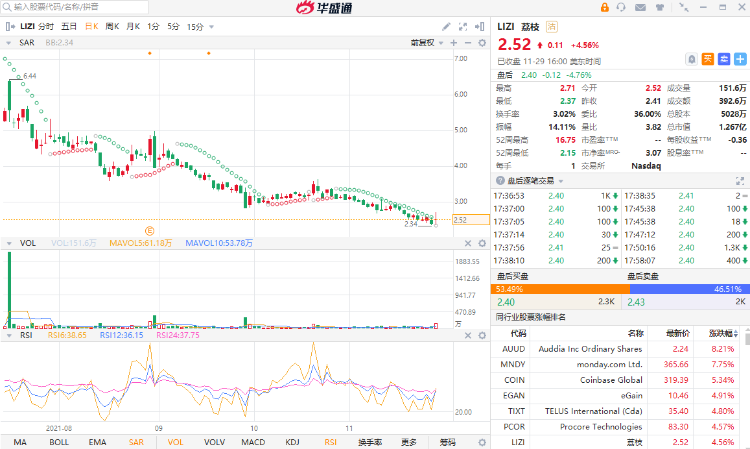750x449 pixels.
Task: Collapse the VOL panel triangle
Action: tap(8, 244)
